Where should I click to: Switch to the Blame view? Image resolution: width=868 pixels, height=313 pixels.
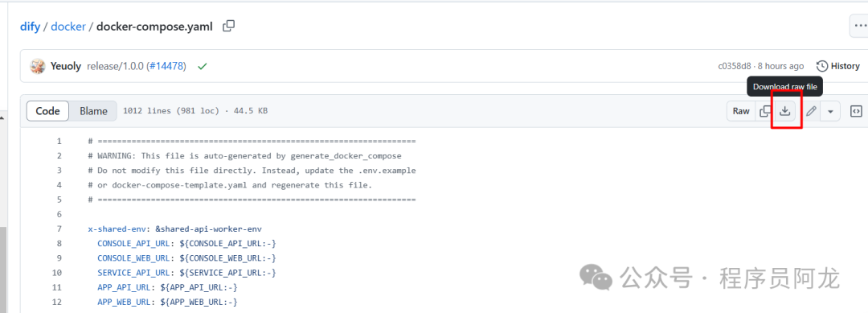click(93, 111)
